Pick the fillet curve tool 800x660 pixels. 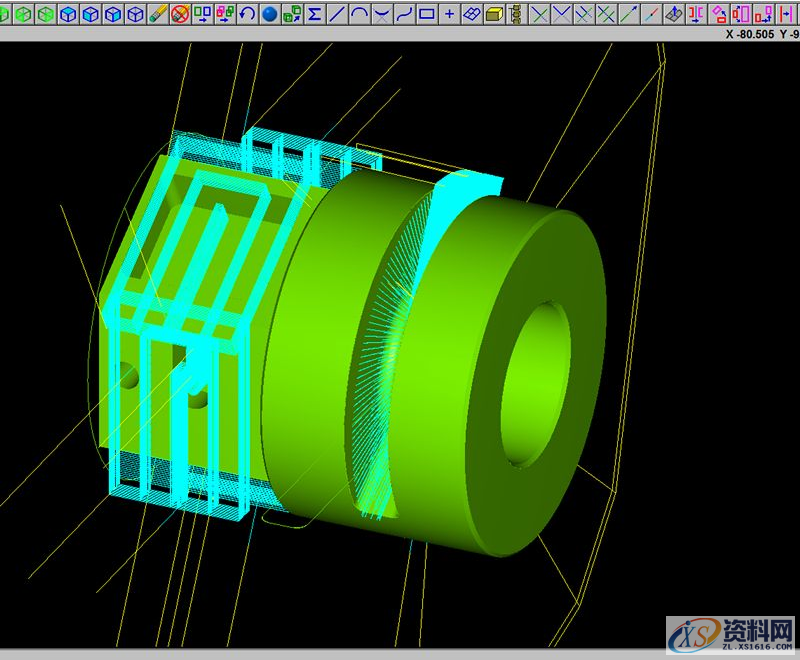click(381, 14)
